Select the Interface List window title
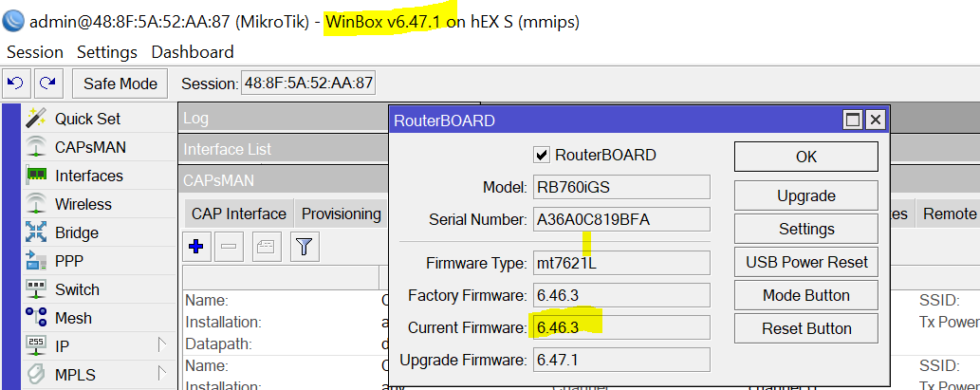Image resolution: width=980 pixels, height=390 pixels. tap(284, 149)
